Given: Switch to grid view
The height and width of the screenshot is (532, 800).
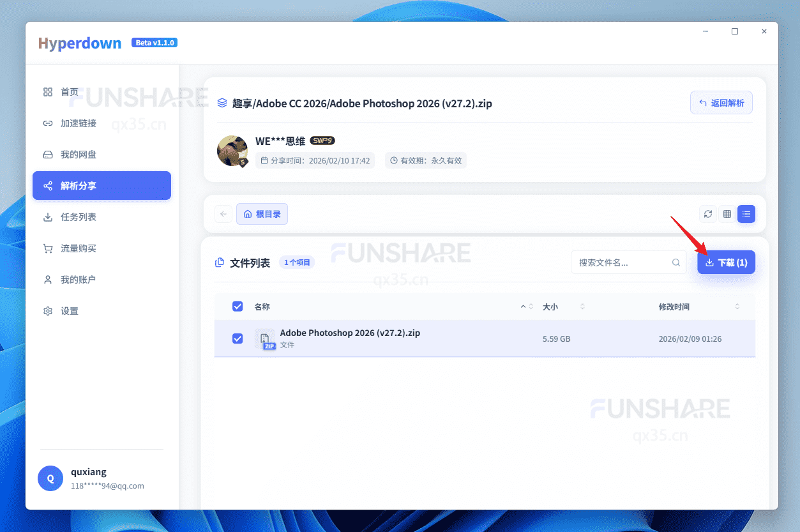Looking at the screenshot, I should click(727, 214).
